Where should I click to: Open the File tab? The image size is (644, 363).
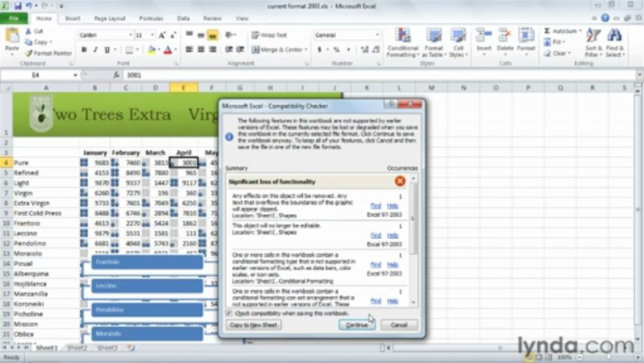coord(14,18)
